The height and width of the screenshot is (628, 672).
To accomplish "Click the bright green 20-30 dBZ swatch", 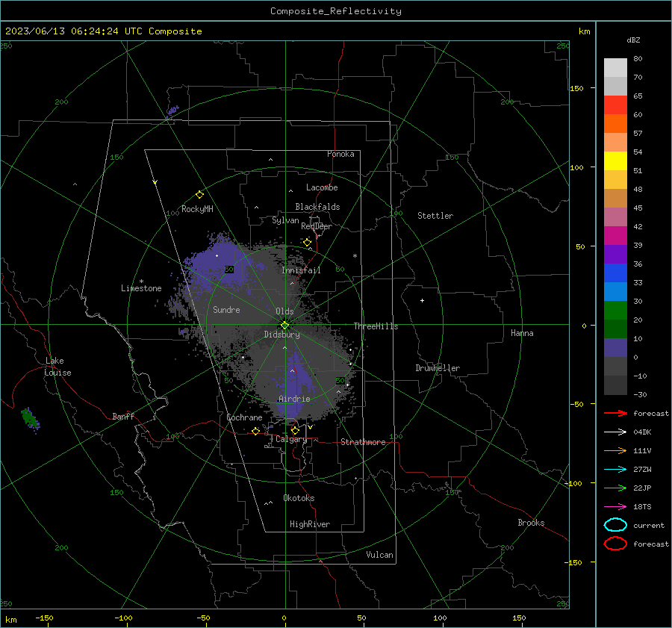I will point(615,311).
